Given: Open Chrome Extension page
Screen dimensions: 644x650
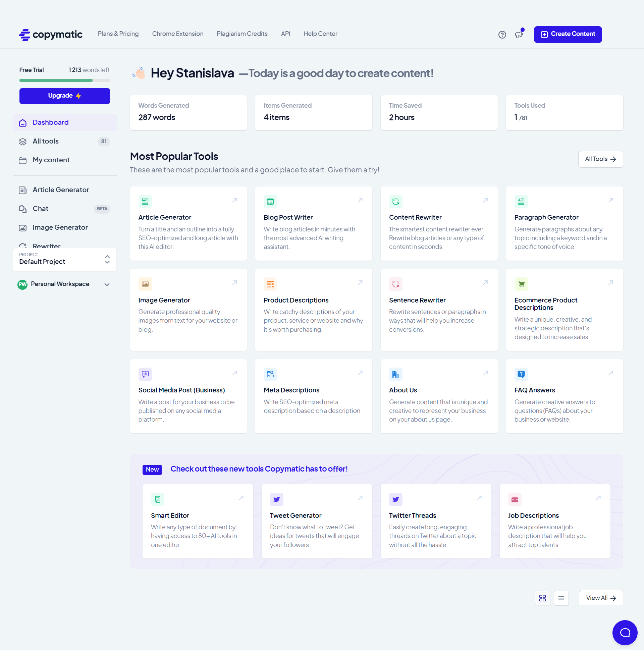Looking at the screenshot, I should tap(178, 34).
